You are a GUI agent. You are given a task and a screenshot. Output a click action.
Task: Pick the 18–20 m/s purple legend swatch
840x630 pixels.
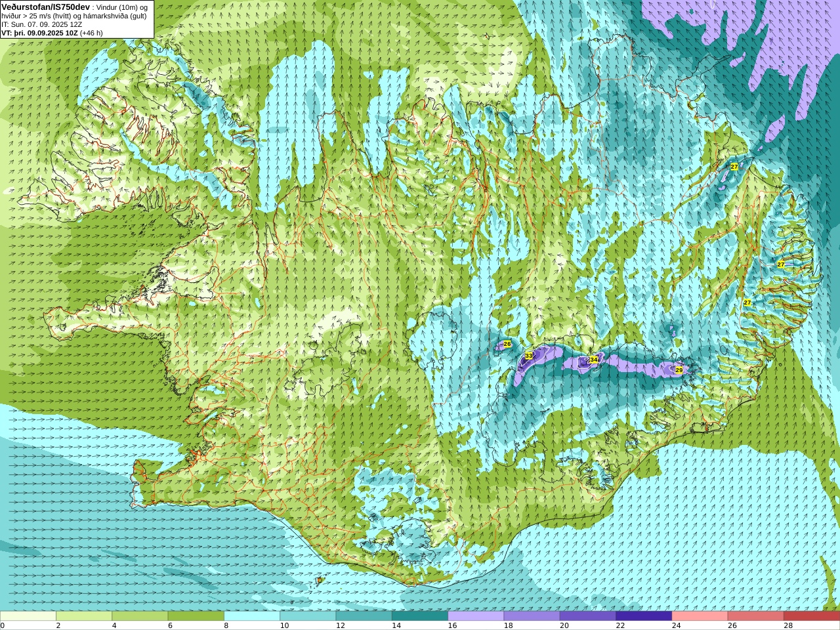pos(532,616)
